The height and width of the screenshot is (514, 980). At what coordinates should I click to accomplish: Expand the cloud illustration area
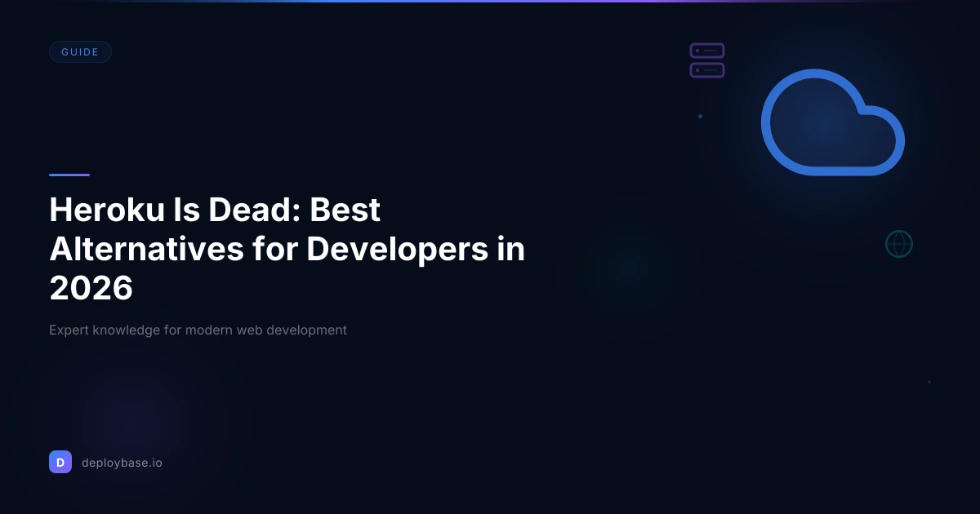(x=833, y=122)
